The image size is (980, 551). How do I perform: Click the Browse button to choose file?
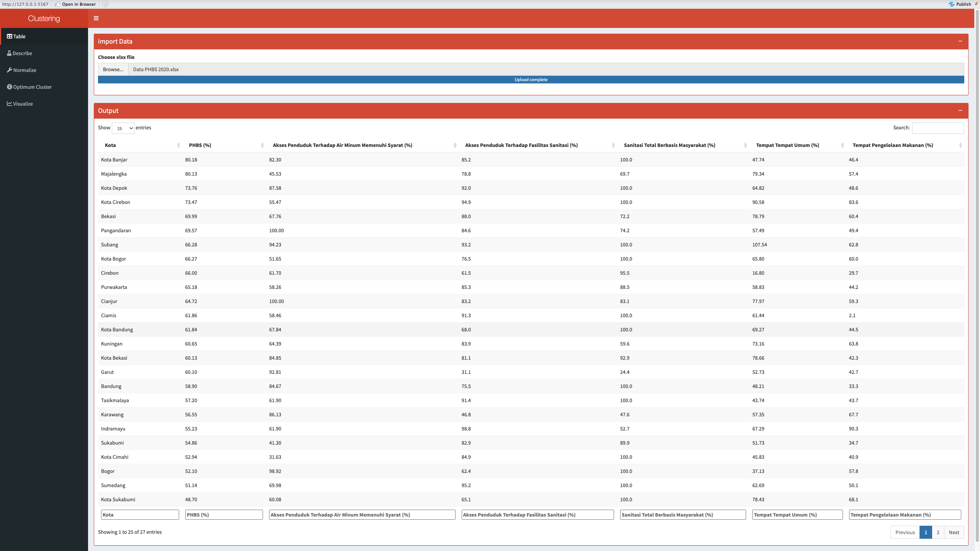[x=113, y=69]
